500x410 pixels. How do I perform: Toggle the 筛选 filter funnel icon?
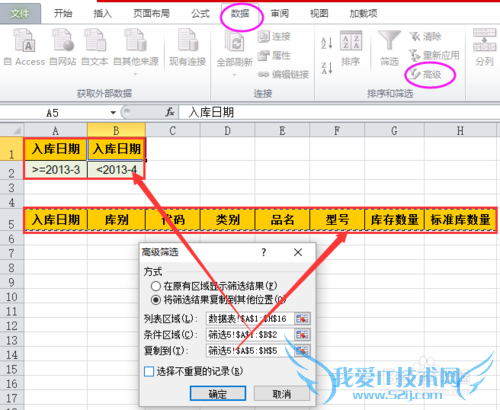tap(389, 48)
